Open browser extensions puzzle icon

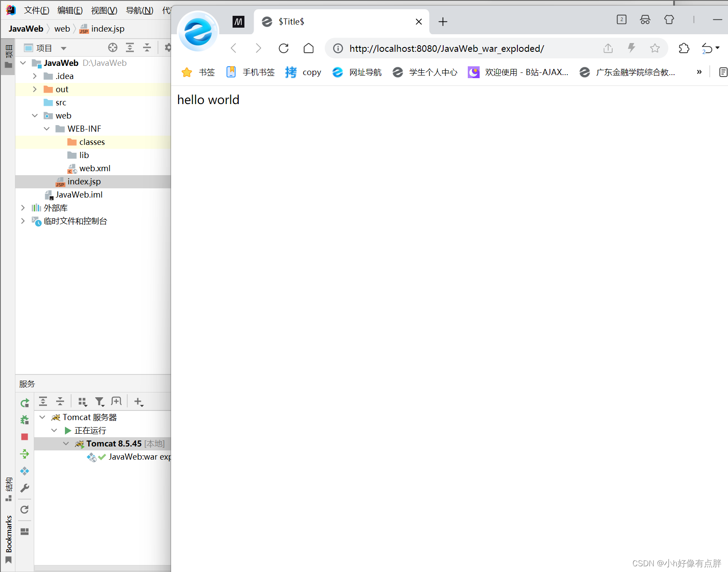pos(684,48)
